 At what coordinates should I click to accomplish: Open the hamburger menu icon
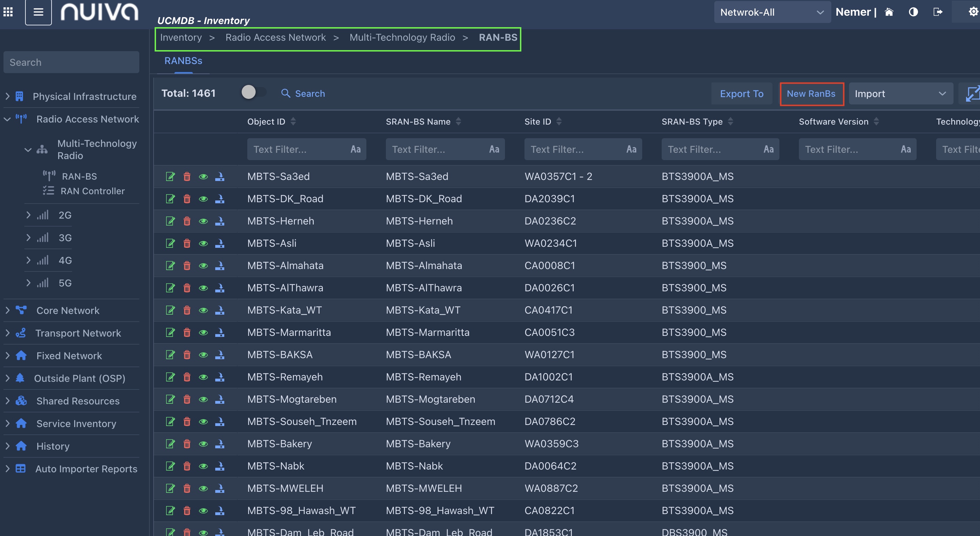tap(38, 12)
